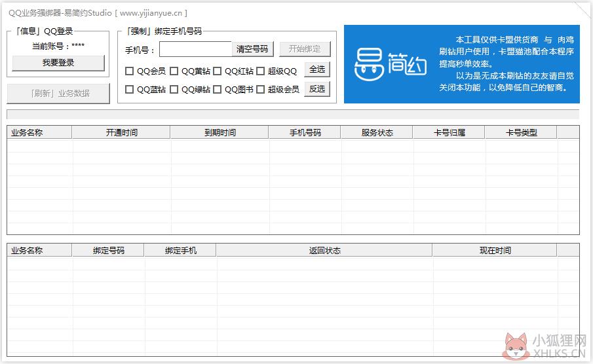Click the 现在时间 column header
This screenshot has width=593, height=364.
[x=495, y=251]
